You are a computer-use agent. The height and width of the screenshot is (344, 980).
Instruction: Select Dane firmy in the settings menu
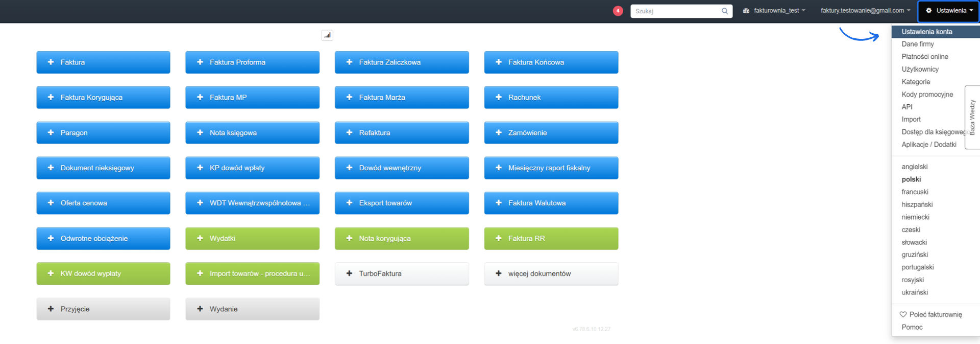tap(917, 44)
